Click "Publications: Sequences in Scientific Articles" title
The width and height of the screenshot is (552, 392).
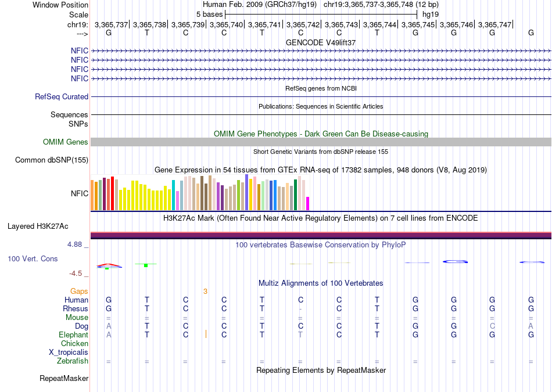coord(321,106)
